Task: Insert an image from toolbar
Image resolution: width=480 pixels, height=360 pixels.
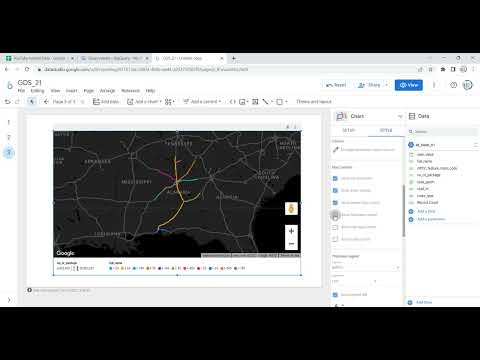Action: click(243, 102)
